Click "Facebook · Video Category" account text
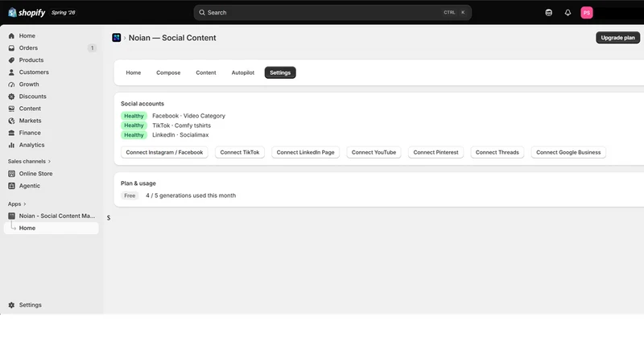Screen dimensions: 644x362 [x=189, y=116]
